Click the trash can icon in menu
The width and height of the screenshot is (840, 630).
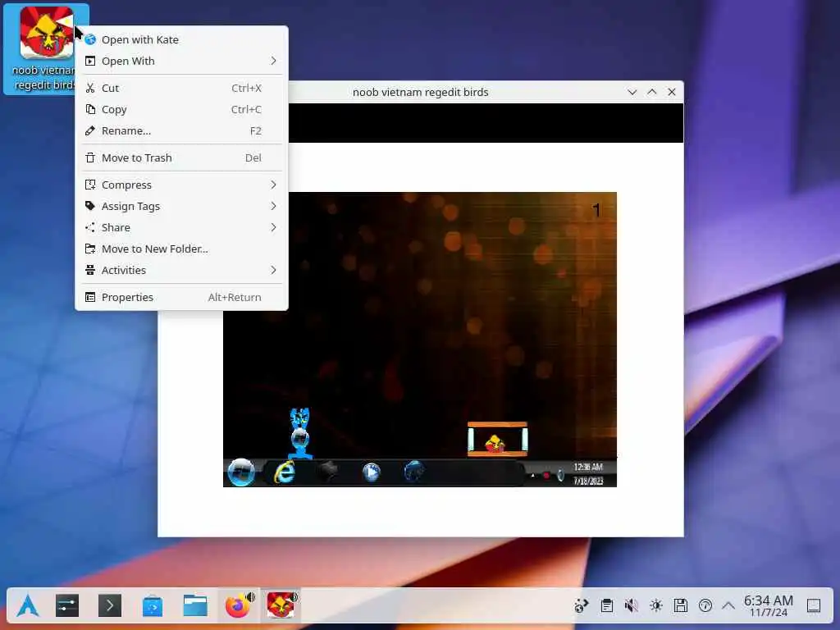(90, 158)
